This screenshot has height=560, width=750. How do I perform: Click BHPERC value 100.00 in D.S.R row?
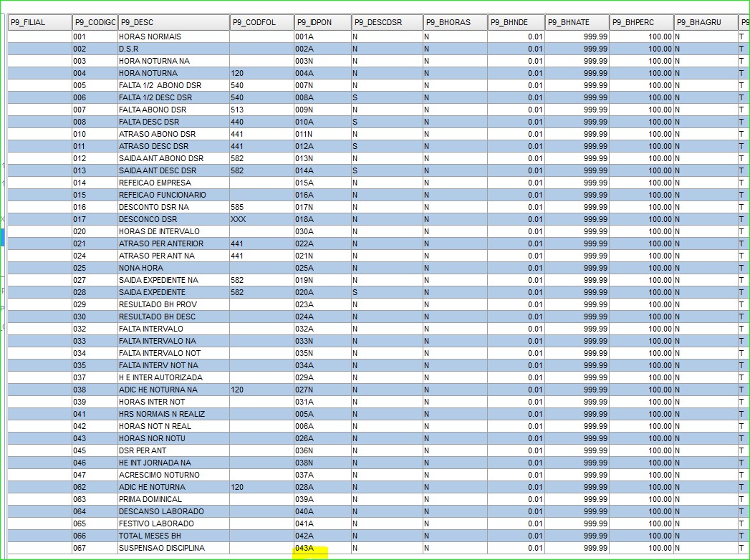[x=641, y=49]
